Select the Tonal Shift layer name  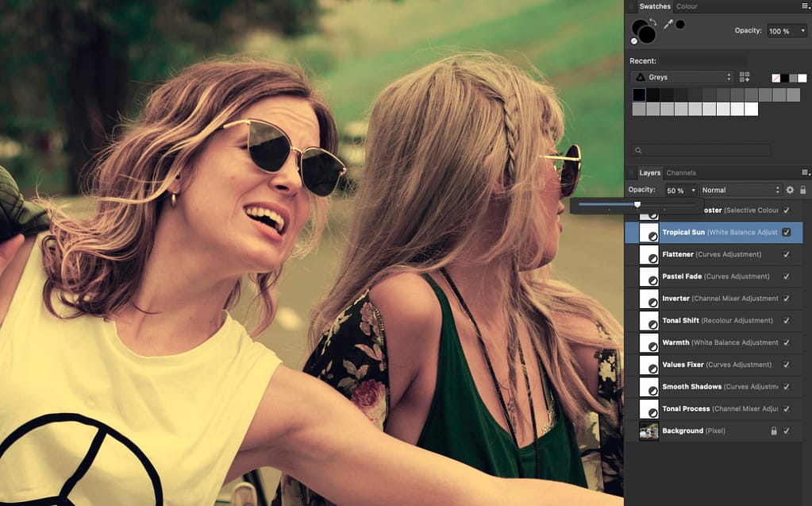(680, 320)
